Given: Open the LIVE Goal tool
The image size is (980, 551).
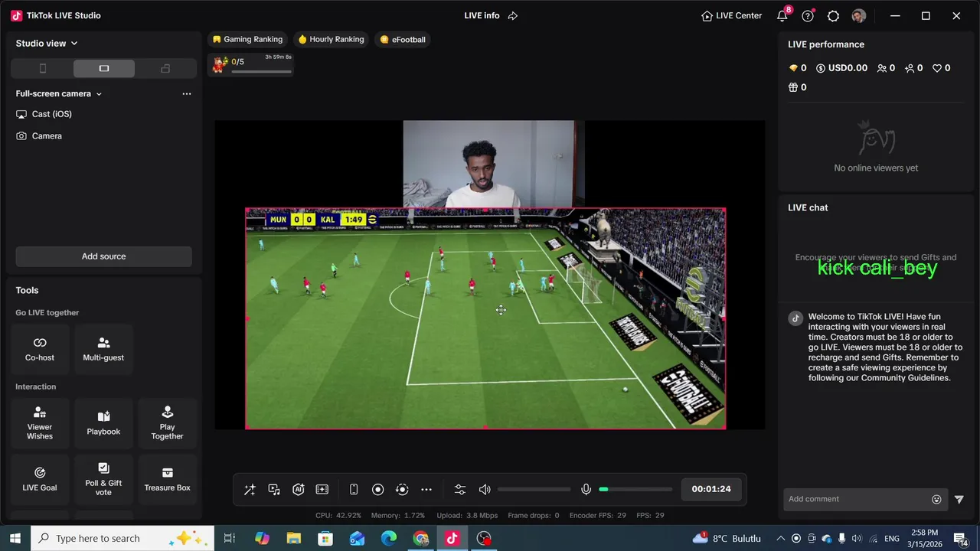Looking at the screenshot, I should coord(40,479).
